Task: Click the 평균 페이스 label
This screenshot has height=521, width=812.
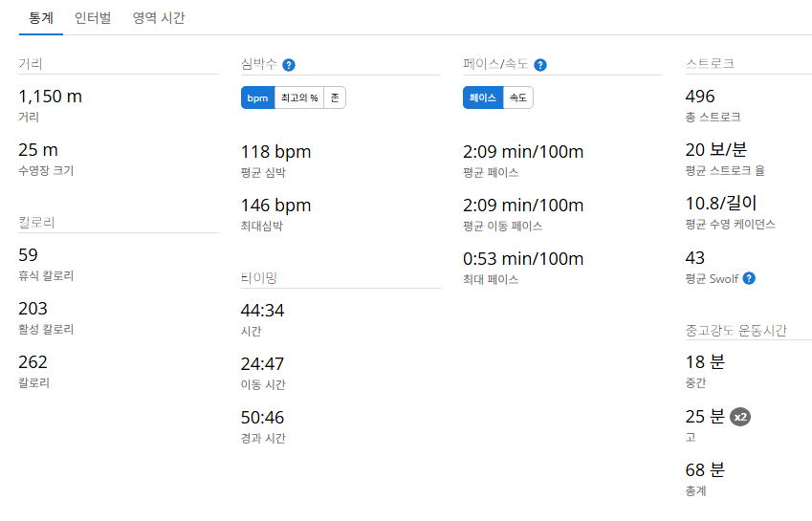Action: click(491, 173)
